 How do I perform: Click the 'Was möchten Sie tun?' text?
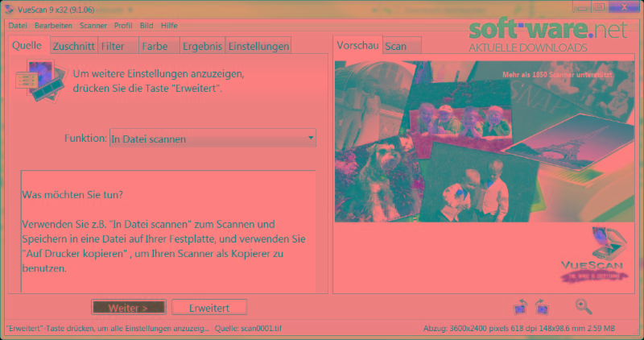pyautogui.click(x=72, y=194)
